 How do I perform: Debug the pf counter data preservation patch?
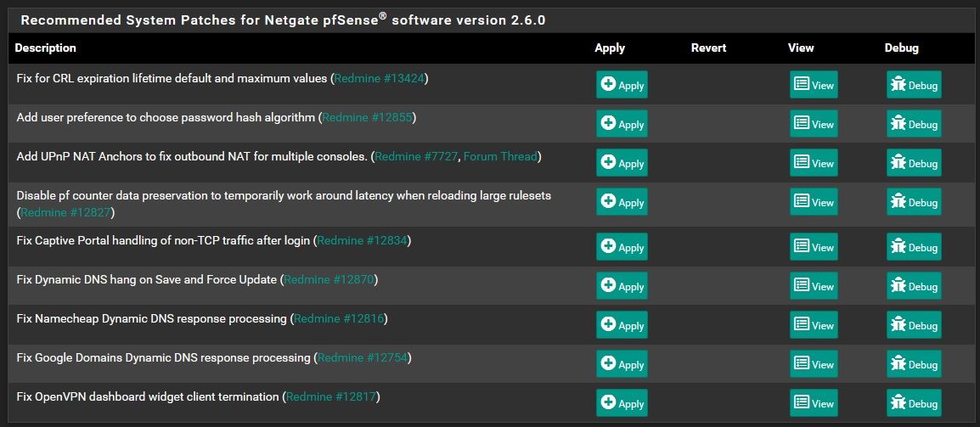pyautogui.click(x=914, y=201)
